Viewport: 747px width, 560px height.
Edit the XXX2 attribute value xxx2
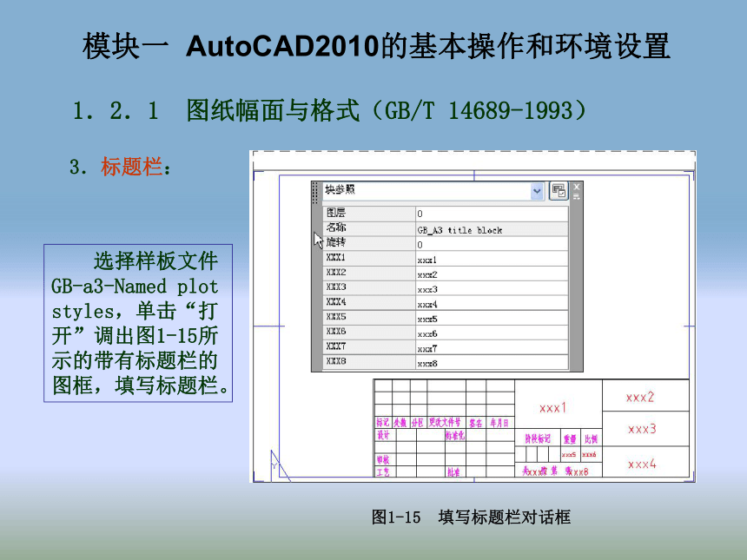pos(492,274)
